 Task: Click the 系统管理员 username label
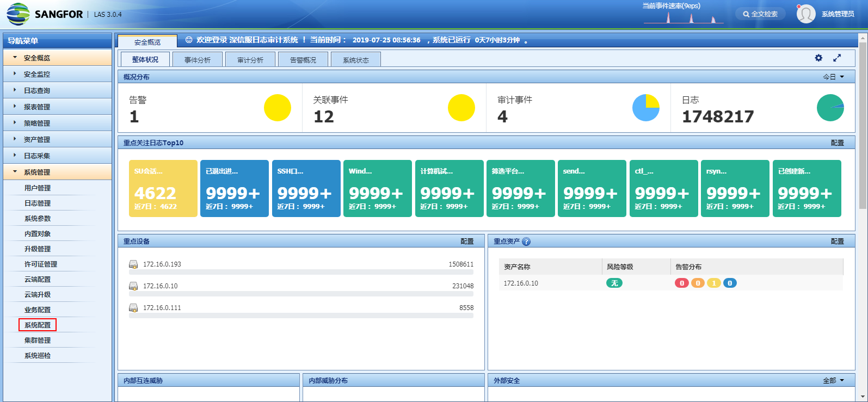(x=838, y=14)
